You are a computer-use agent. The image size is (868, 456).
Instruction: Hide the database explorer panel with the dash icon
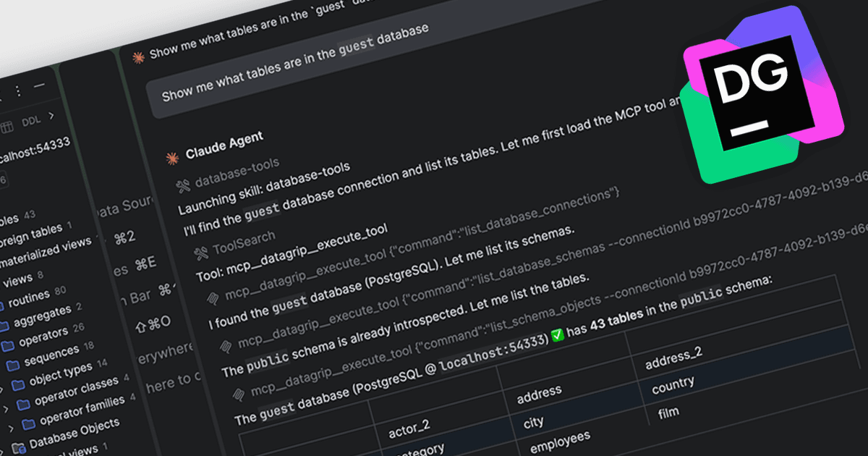pos(39,85)
